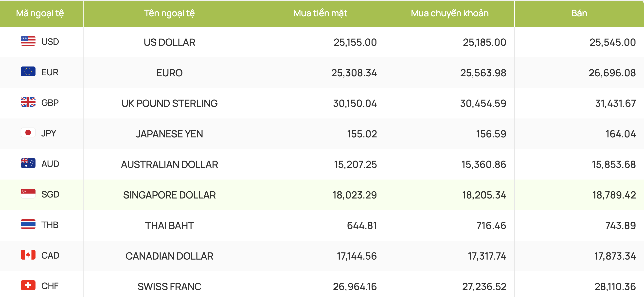Click the Japan flag icon
The height and width of the screenshot is (297, 644).
click(x=28, y=133)
